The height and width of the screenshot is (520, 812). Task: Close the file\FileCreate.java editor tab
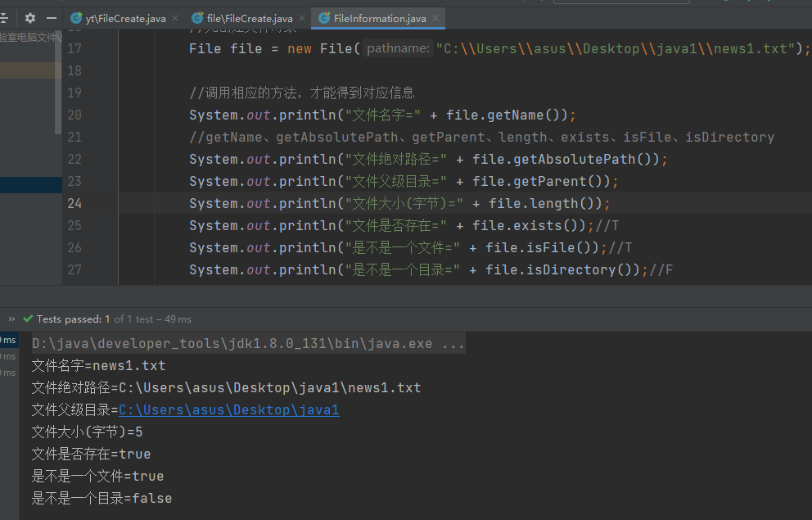pos(301,18)
